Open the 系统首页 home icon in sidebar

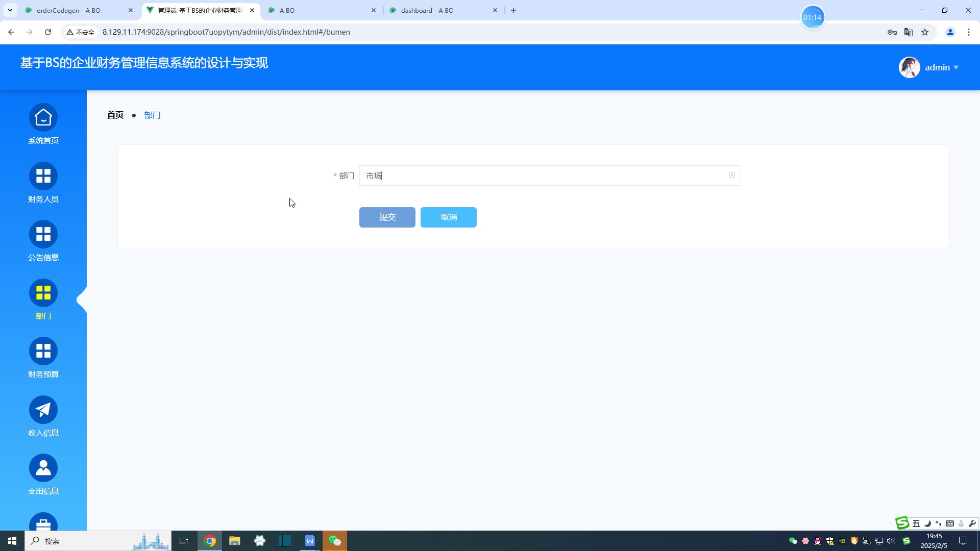[43, 118]
